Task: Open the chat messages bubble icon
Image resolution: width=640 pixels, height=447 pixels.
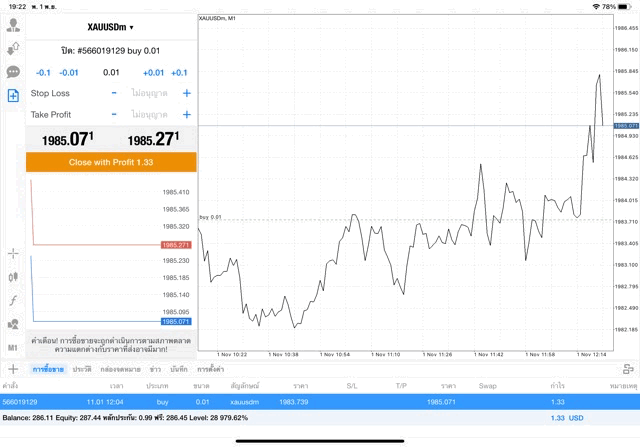Action: (x=13, y=72)
